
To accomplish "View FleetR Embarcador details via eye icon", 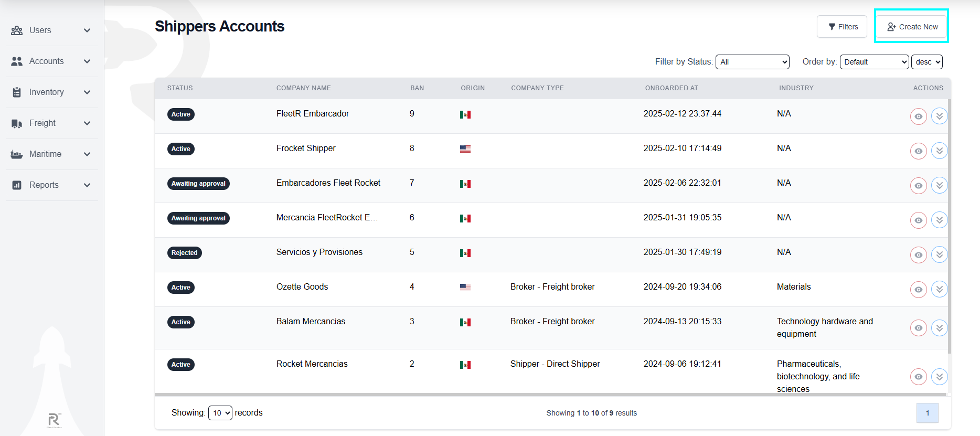I will 918,116.
